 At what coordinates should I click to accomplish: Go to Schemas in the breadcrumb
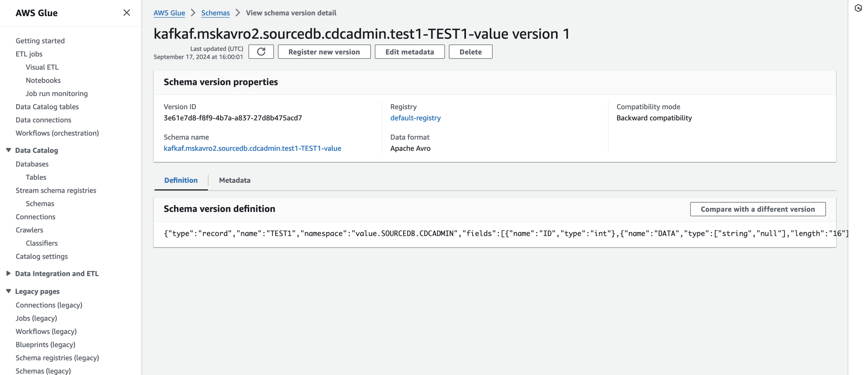click(215, 13)
